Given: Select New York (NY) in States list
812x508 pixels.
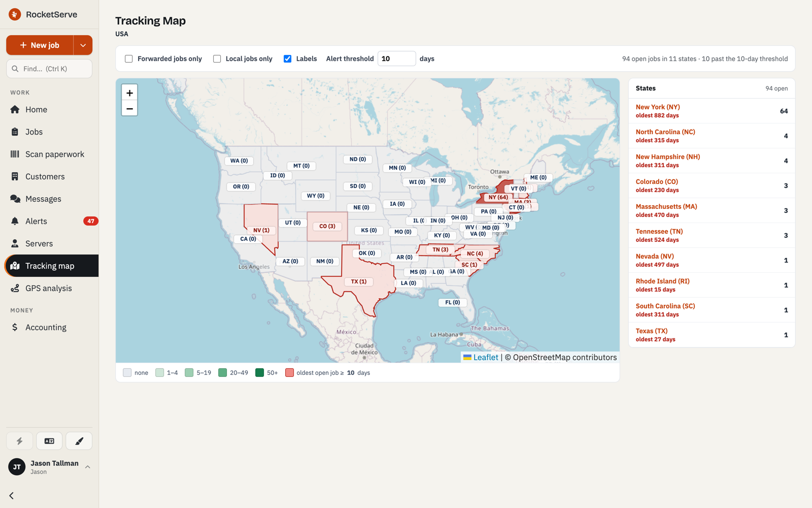Looking at the screenshot, I should tap(712, 111).
